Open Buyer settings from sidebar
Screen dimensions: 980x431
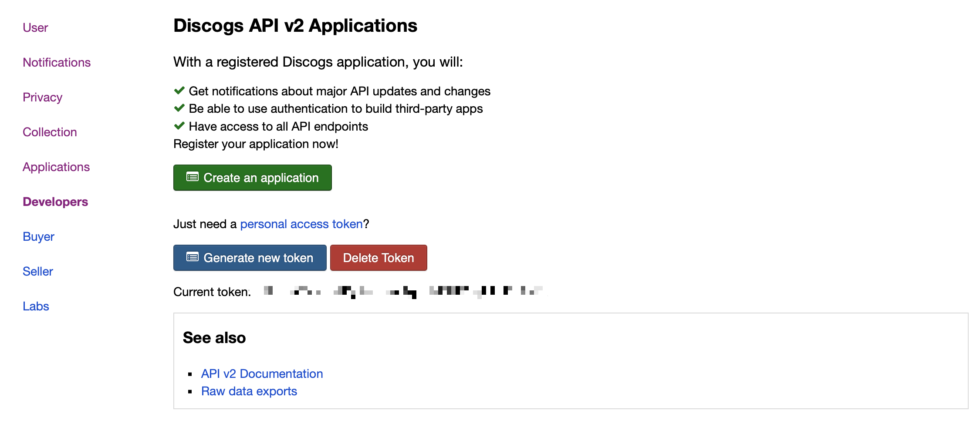click(38, 236)
